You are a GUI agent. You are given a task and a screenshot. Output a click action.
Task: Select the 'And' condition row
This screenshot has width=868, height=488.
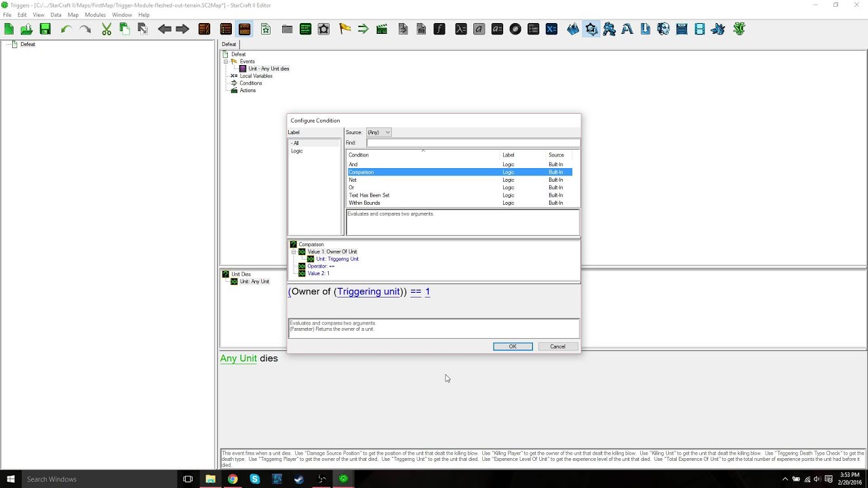coord(460,165)
